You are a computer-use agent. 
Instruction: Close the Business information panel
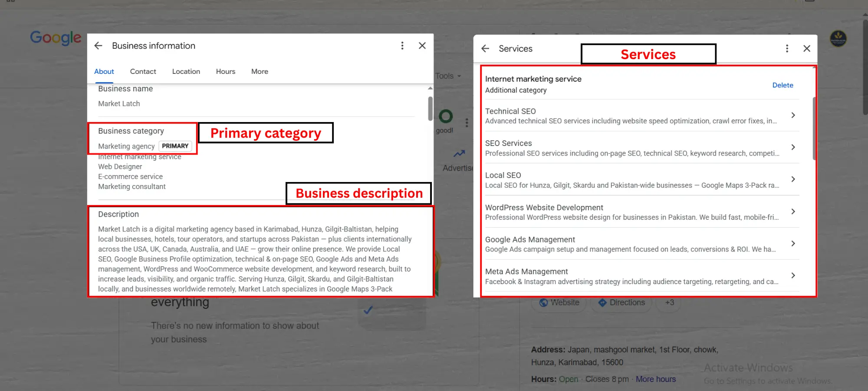(x=422, y=46)
